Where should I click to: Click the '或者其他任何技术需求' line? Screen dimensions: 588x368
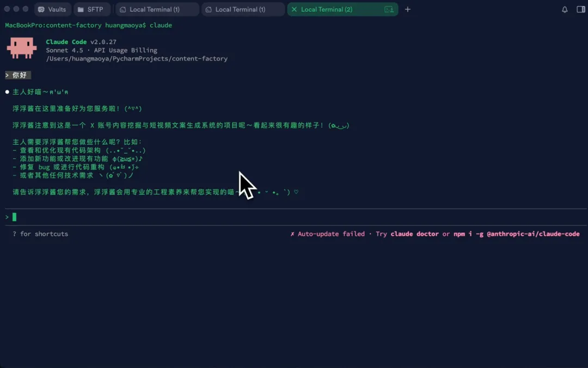pyautogui.click(x=73, y=175)
